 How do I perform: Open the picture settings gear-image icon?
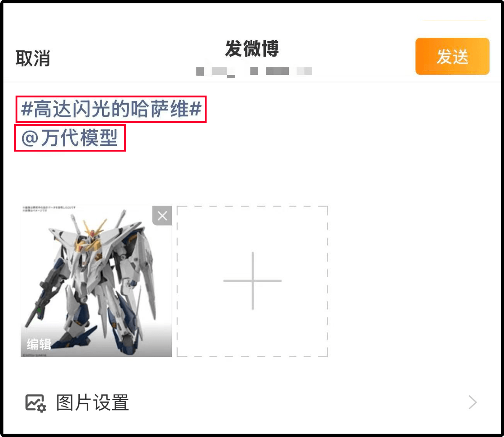click(x=35, y=403)
